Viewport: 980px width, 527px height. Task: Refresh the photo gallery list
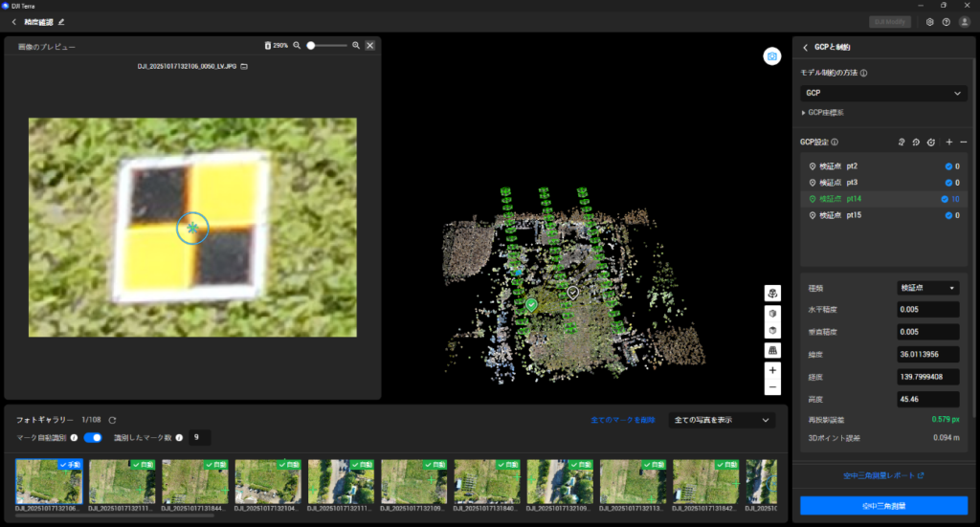pyautogui.click(x=112, y=420)
